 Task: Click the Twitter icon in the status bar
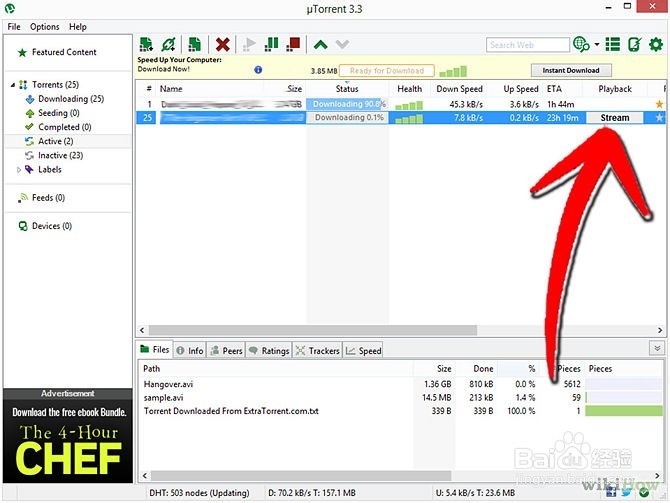coord(626,493)
